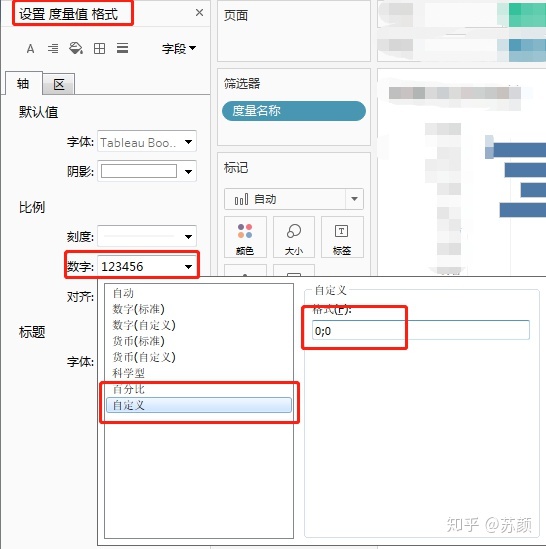
Task: Open the alignment formatting icon
Action: 53,48
